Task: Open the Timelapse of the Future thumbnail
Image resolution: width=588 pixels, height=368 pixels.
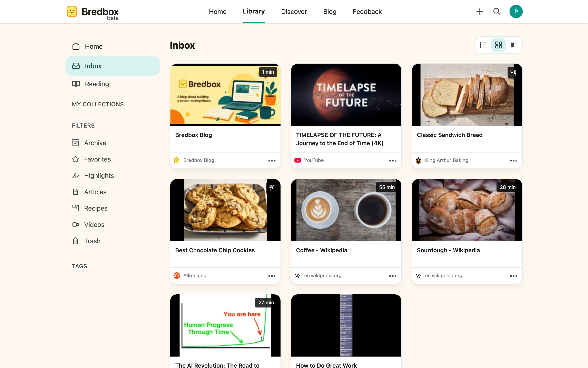Action: (346, 95)
